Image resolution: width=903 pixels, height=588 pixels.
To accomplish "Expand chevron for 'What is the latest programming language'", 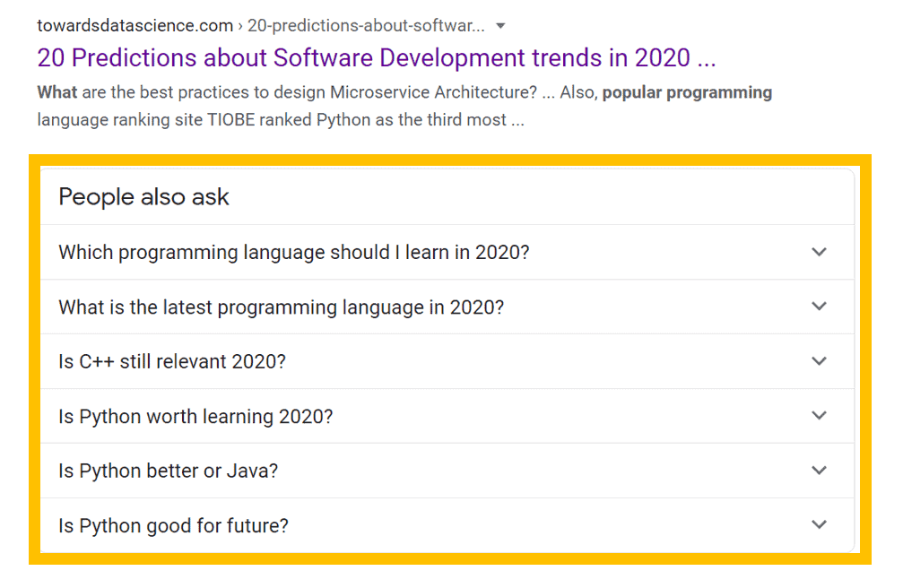I will [x=819, y=307].
